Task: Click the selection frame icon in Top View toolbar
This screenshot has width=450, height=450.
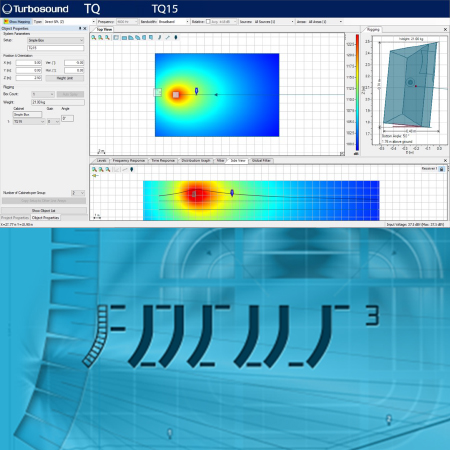Action: point(116,38)
